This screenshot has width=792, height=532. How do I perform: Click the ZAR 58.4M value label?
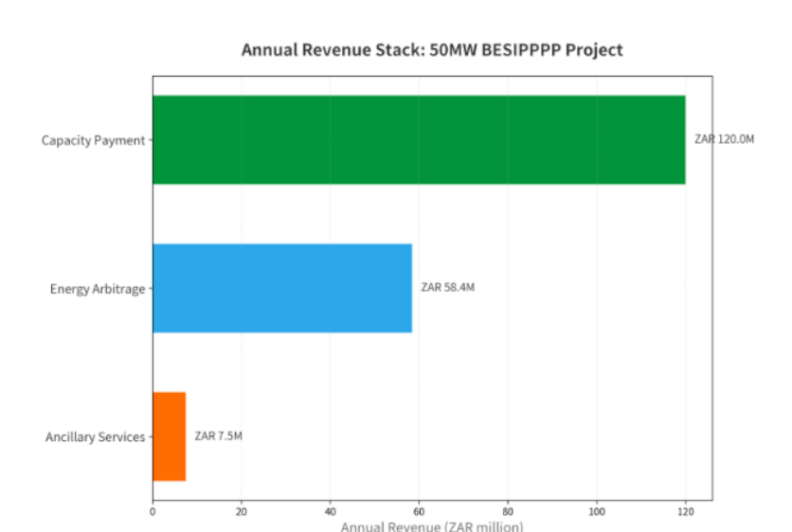tap(447, 288)
